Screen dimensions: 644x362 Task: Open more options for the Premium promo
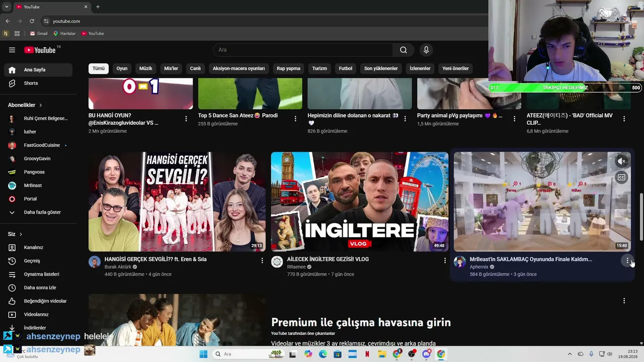pos(624,301)
